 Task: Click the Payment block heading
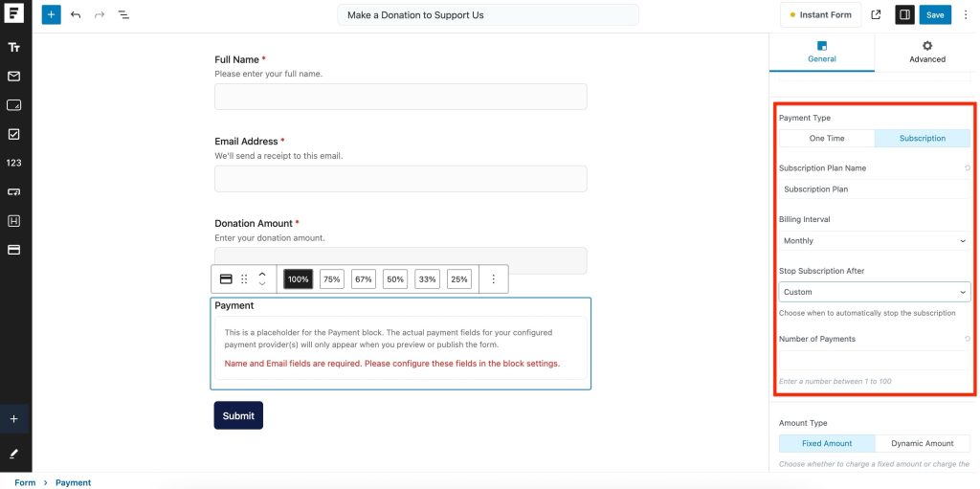[234, 306]
